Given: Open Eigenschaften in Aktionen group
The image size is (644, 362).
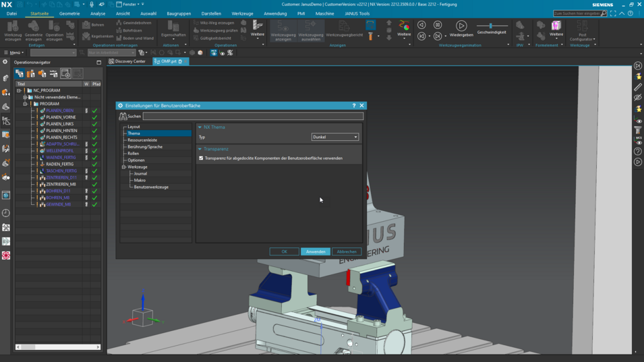Looking at the screenshot, I should click(x=173, y=30).
